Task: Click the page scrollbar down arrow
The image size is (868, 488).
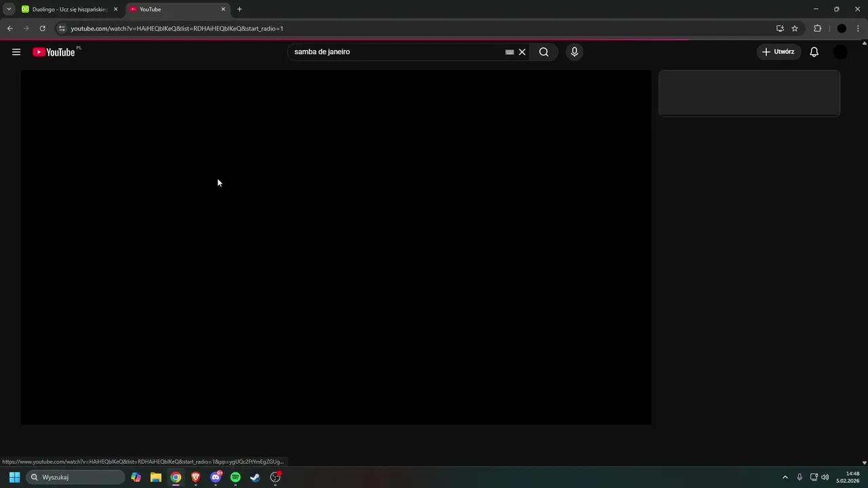Action: tap(864, 463)
